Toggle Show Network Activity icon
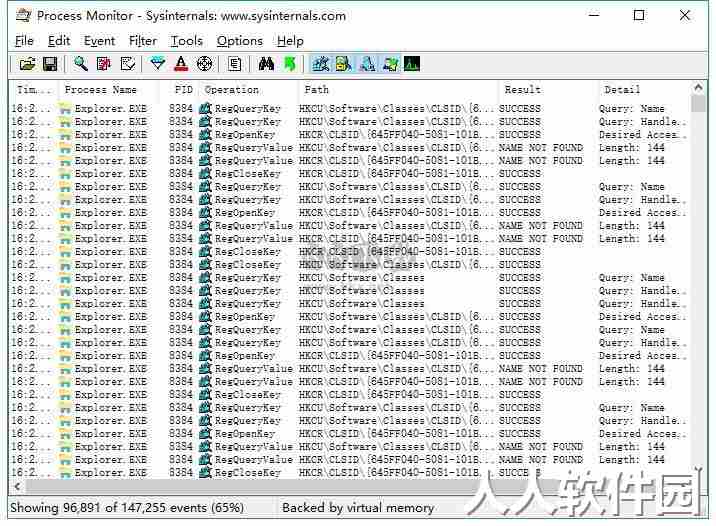Image resolution: width=716 pixels, height=526 pixels. click(x=367, y=64)
